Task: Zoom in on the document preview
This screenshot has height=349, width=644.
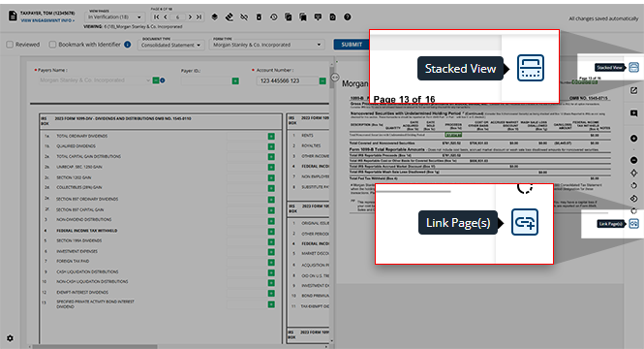Action: [633, 139]
